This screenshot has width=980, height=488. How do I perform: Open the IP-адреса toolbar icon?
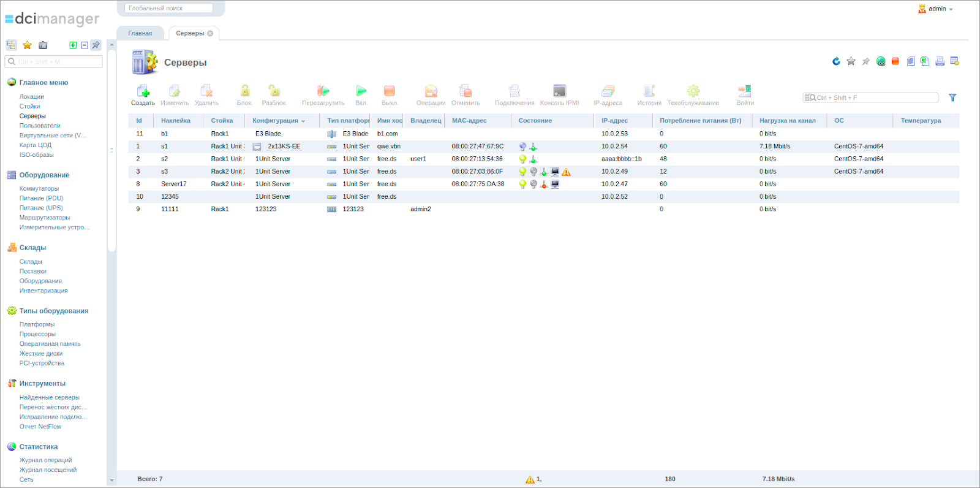point(608,91)
